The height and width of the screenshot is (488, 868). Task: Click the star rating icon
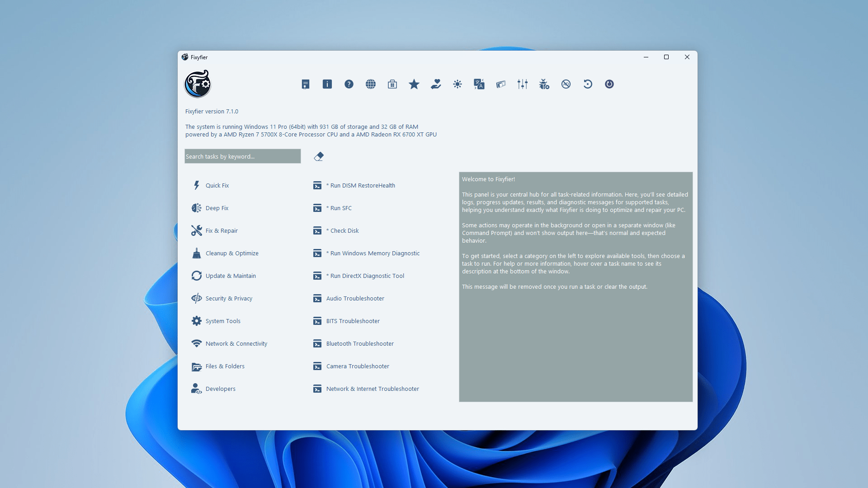pos(414,84)
